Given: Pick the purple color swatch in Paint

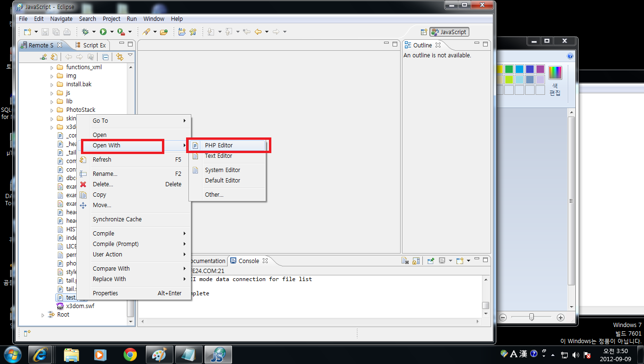Looking at the screenshot, I should click(x=540, y=69).
